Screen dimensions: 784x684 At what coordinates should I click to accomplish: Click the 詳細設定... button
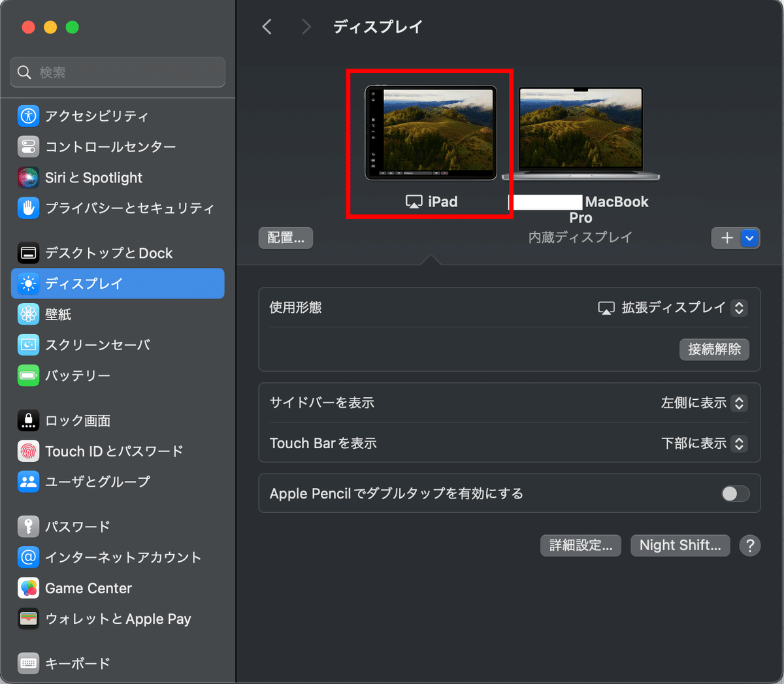coord(581,546)
